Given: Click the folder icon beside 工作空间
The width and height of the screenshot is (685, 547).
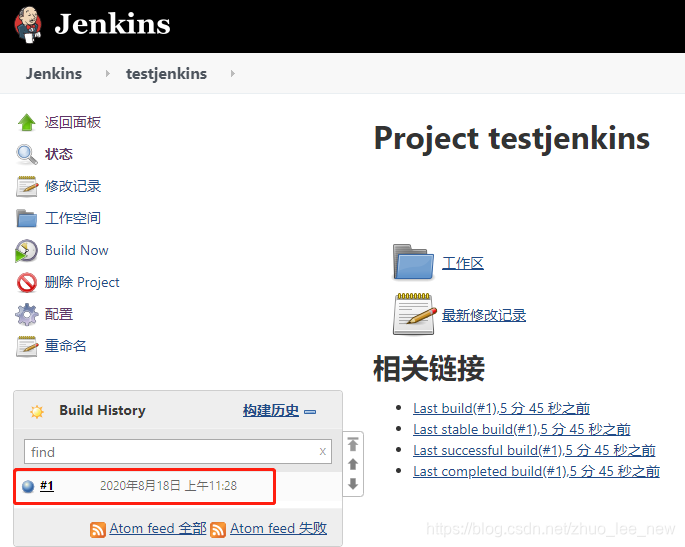Looking at the screenshot, I should [x=27, y=218].
